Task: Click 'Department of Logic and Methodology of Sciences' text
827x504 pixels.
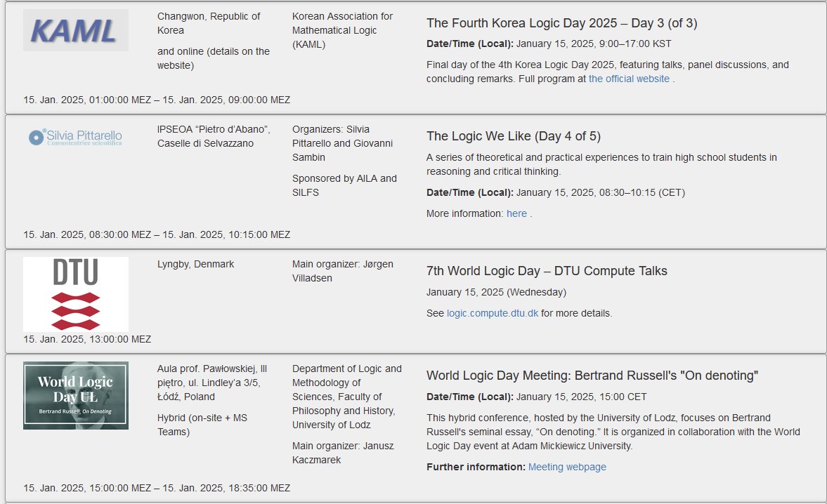Action: click(x=347, y=397)
